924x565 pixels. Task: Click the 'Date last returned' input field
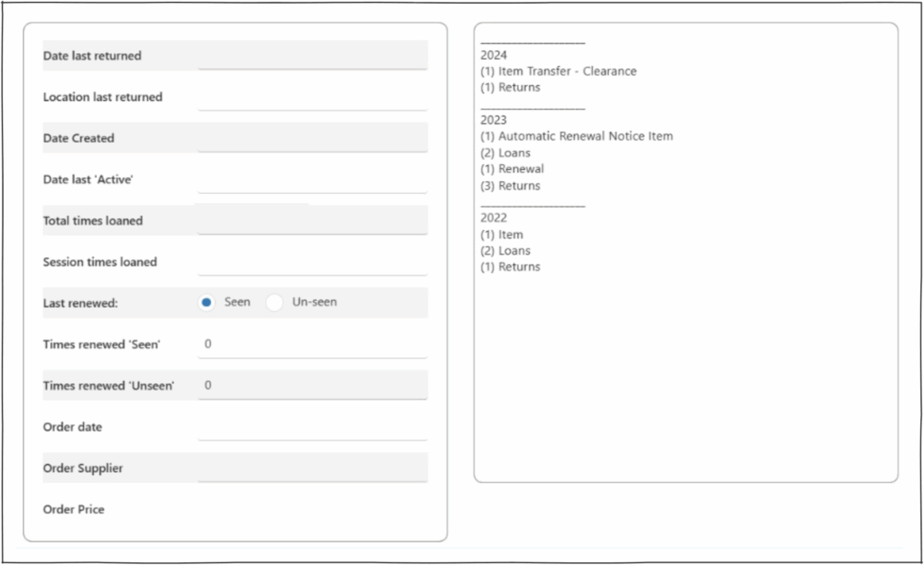(x=312, y=55)
